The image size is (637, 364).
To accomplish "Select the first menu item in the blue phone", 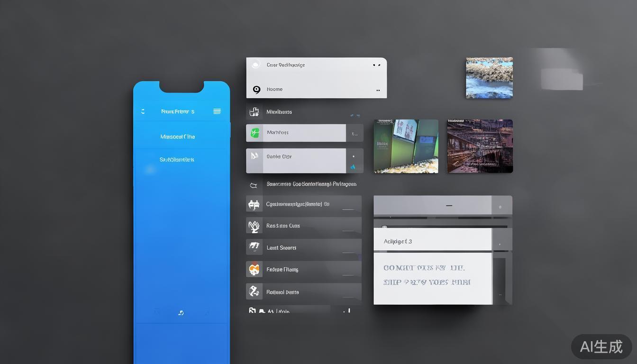I will point(177,136).
